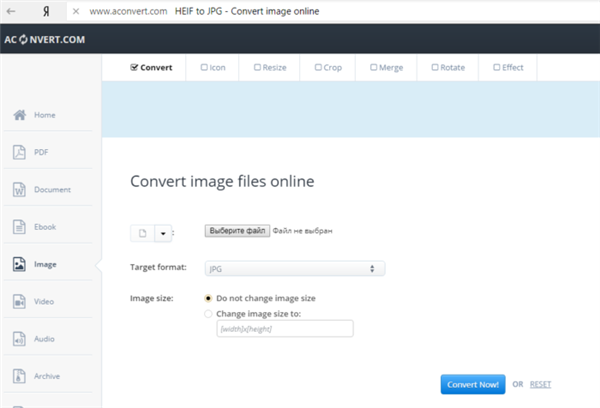This screenshot has height=408, width=600.
Task: Click the 'Image size:' label
Action: 152,298
